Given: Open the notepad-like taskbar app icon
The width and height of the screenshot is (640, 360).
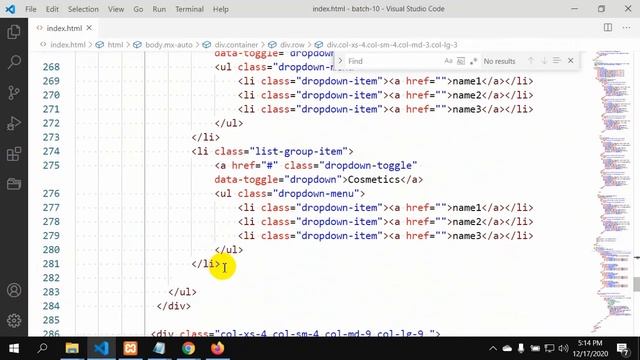Looking at the screenshot, I should point(159,349).
